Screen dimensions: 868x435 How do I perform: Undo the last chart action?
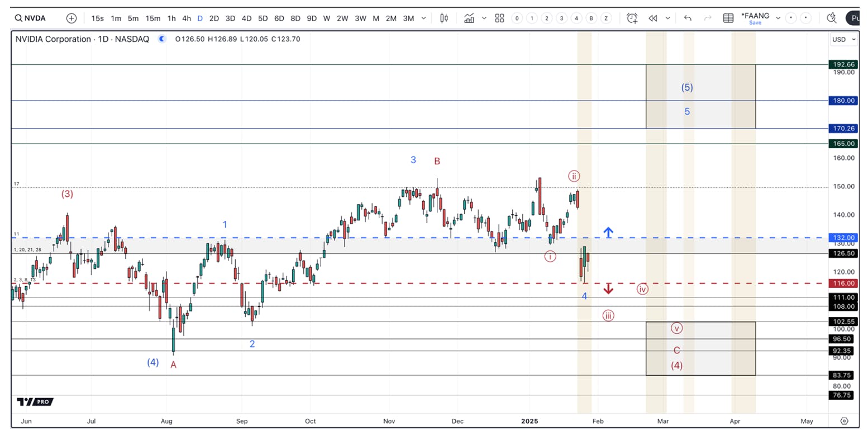click(688, 18)
